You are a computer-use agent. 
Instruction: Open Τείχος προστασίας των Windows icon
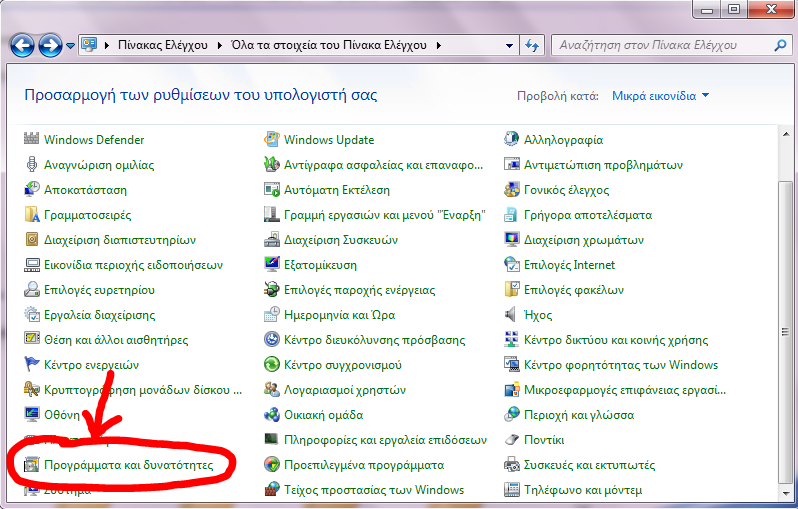[271, 490]
